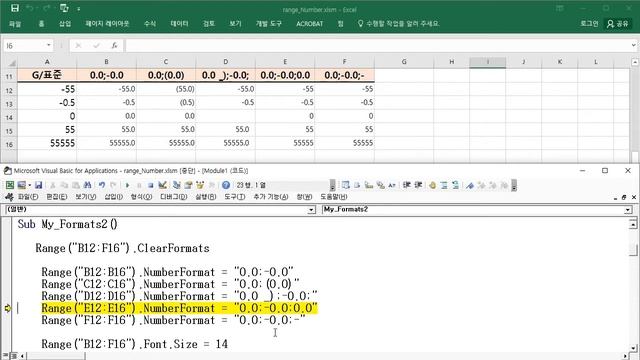Reset the running macro with the stop icon
The height and width of the screenshot is (360, 640).
click(x=150, y=185)
